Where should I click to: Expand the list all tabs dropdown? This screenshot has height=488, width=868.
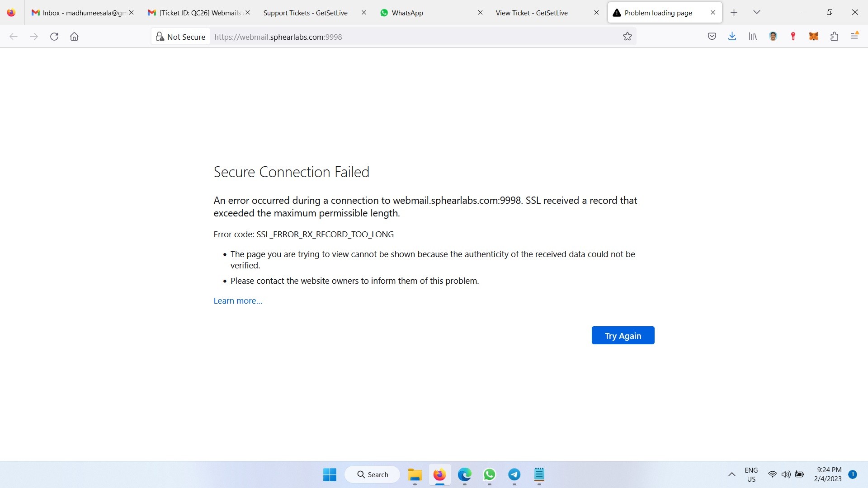click(x=757, y=12)
